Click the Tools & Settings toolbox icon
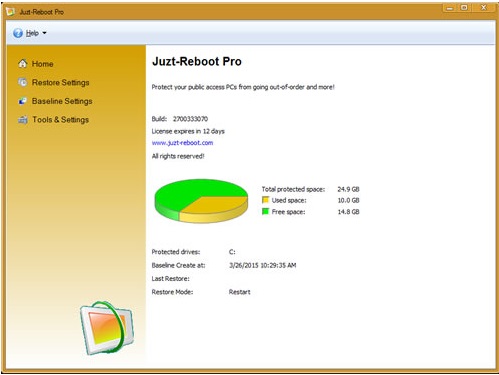Screen dimensions: 499x375 tap(23, 120)
